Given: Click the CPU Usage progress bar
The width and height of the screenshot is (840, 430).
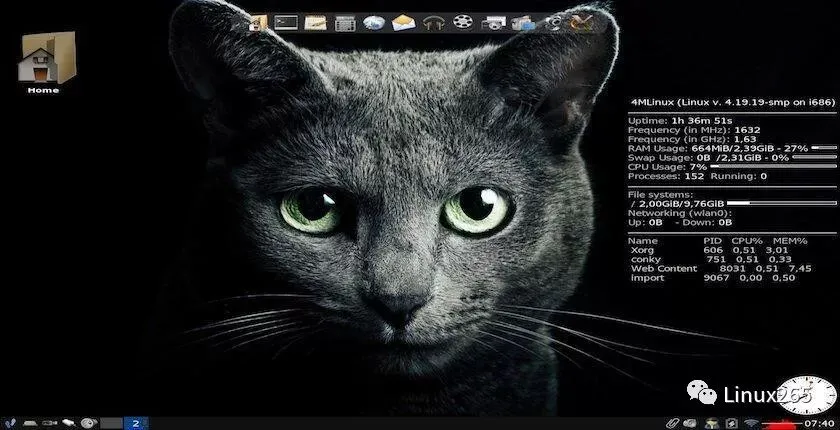Looking at the screenshot, I should pyautogui.click(x=773, y=167).
